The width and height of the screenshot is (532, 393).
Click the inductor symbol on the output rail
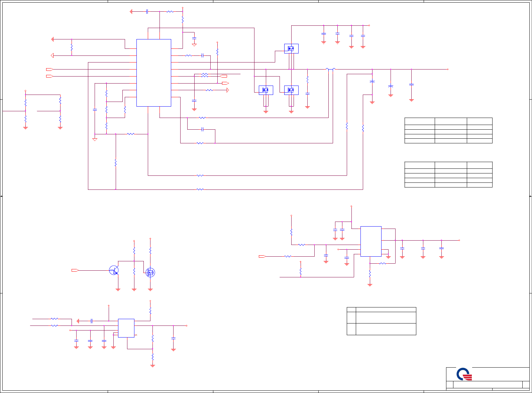pos(331,69)
